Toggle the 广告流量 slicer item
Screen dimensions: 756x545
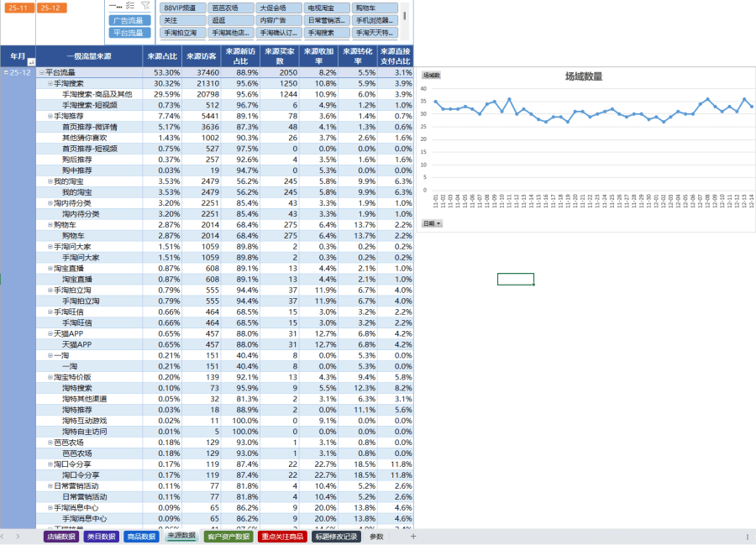click(129, 20)
